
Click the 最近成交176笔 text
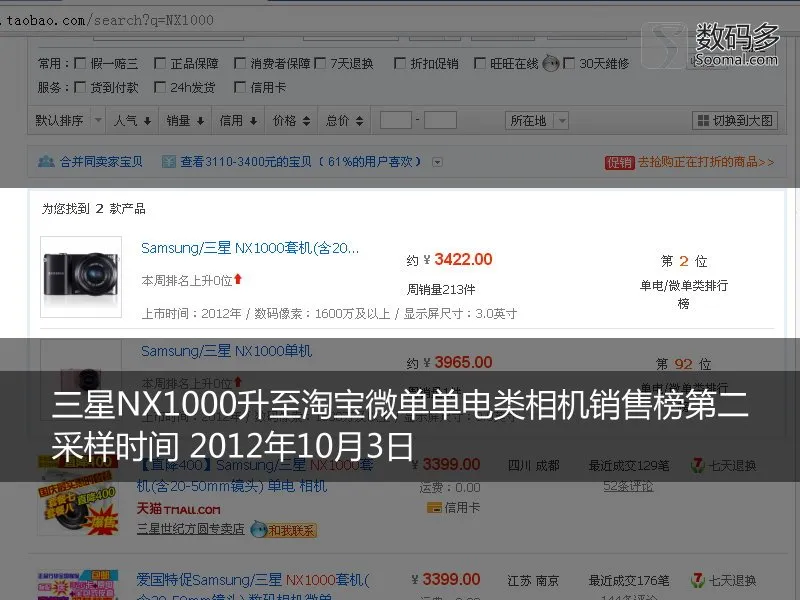click(x=629, y=580)
